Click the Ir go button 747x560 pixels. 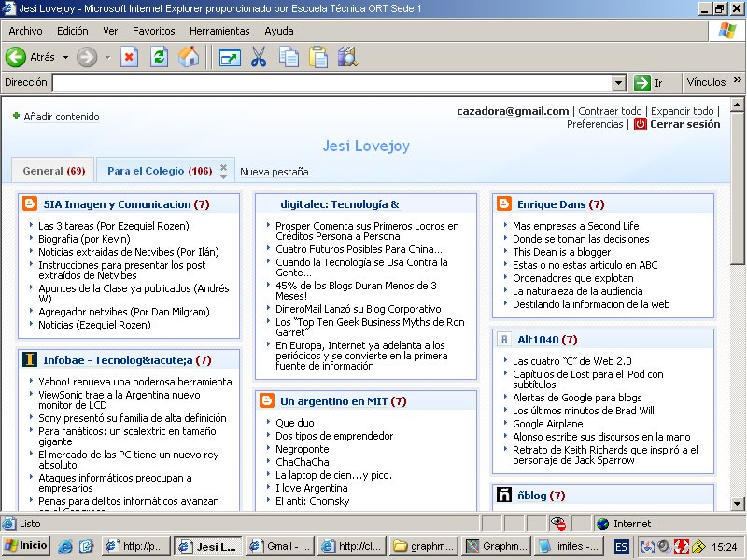(x=648, y=83)
